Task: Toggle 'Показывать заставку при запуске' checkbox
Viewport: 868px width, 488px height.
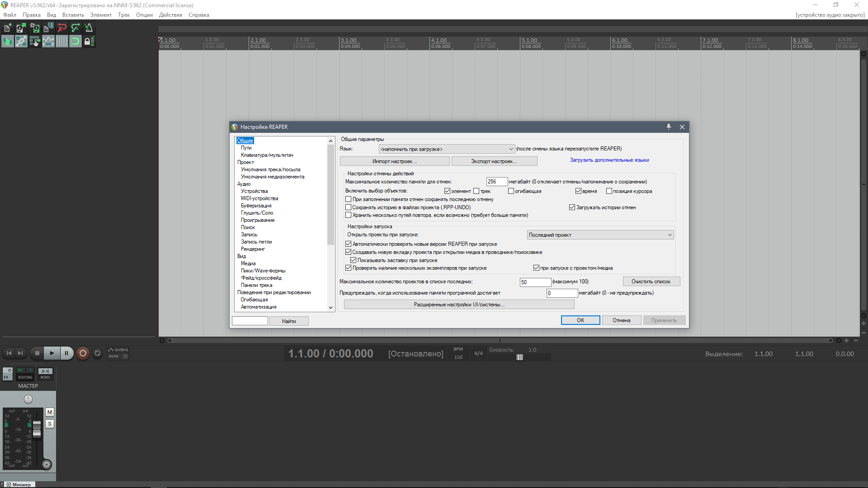Action: (x=354, y=260)
